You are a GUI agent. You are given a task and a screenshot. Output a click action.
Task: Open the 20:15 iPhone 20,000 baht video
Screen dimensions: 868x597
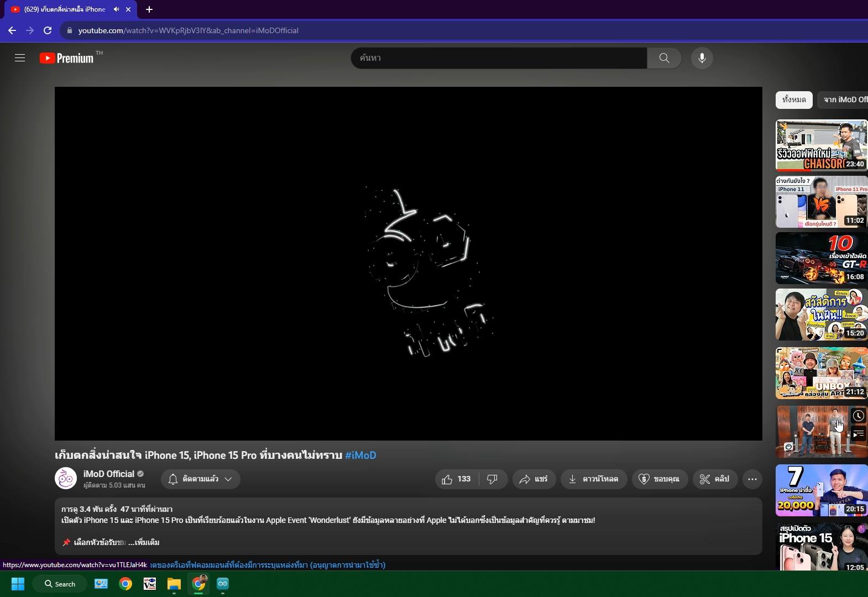pyautogui.click(x=822, y=490)
